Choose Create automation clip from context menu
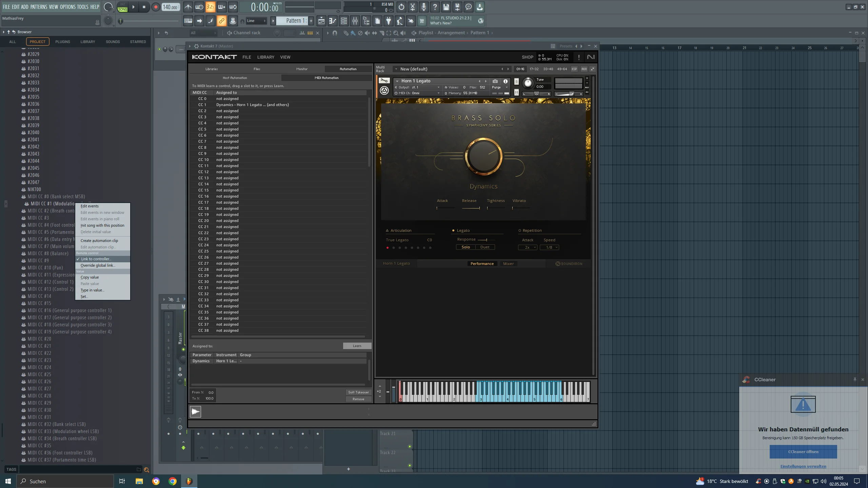Viewport: 868px width, 488px height. tap(99, 241)
